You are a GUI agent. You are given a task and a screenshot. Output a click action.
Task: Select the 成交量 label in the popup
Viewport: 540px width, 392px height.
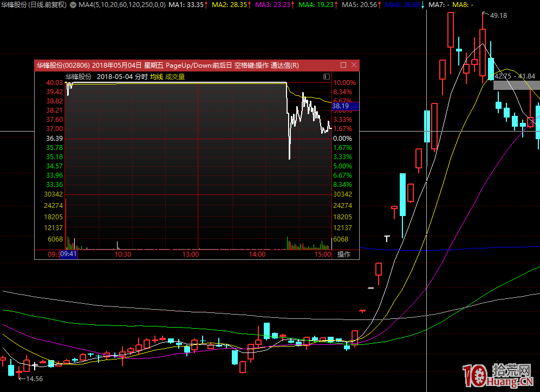175,77
